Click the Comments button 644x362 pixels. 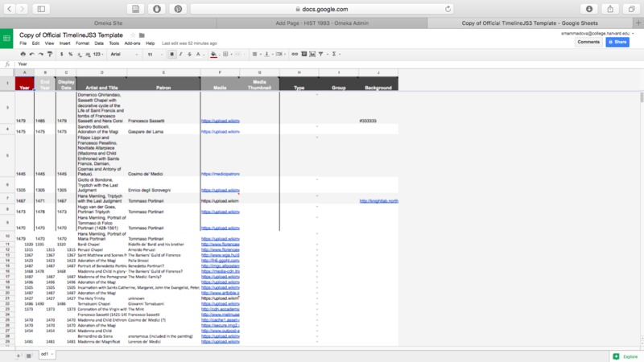(588, 42)
